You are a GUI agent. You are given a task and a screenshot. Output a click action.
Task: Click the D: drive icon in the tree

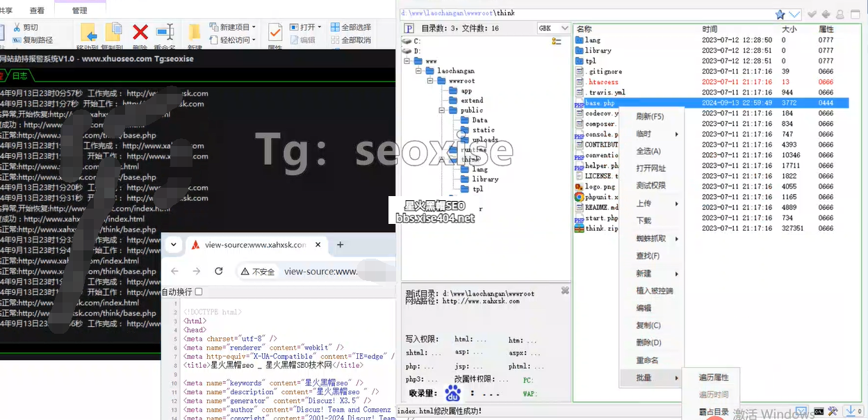click(x=407, y=51)
